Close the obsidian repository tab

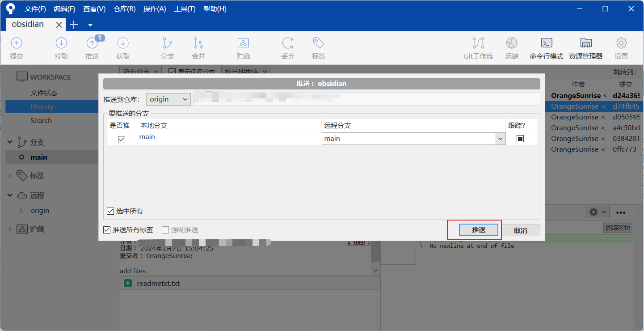pos(58,25)
